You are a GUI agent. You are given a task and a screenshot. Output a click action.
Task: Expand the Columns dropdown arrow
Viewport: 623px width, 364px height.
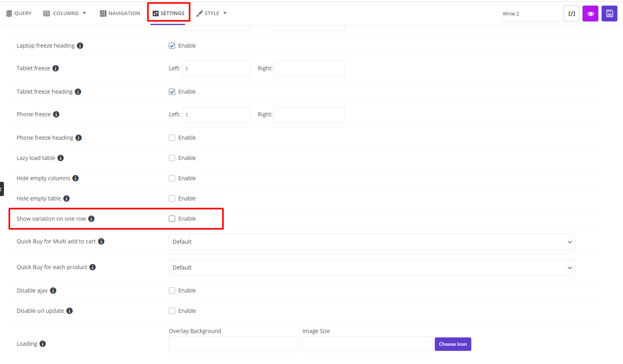(84, 13)
